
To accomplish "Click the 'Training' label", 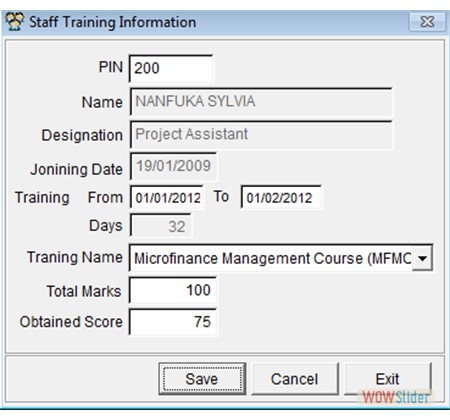I will 42,198.
